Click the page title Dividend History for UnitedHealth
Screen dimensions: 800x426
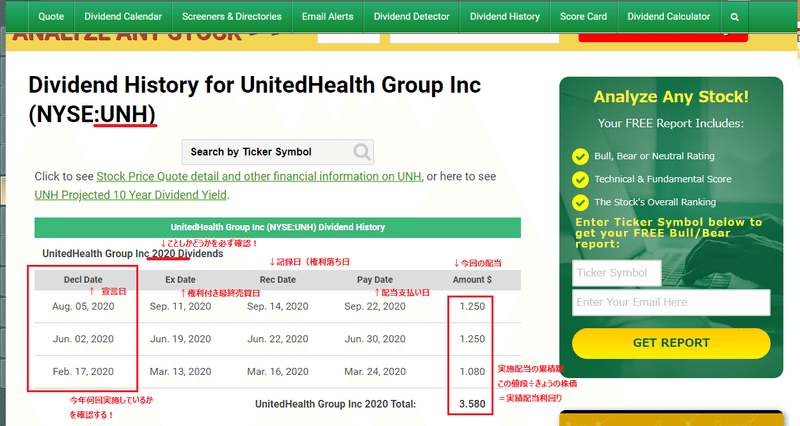tap(255, 99)
